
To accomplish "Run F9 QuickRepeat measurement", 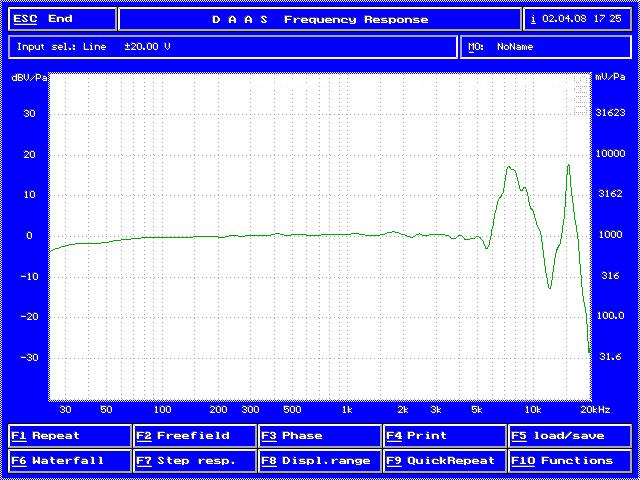I will click(444, 461).
